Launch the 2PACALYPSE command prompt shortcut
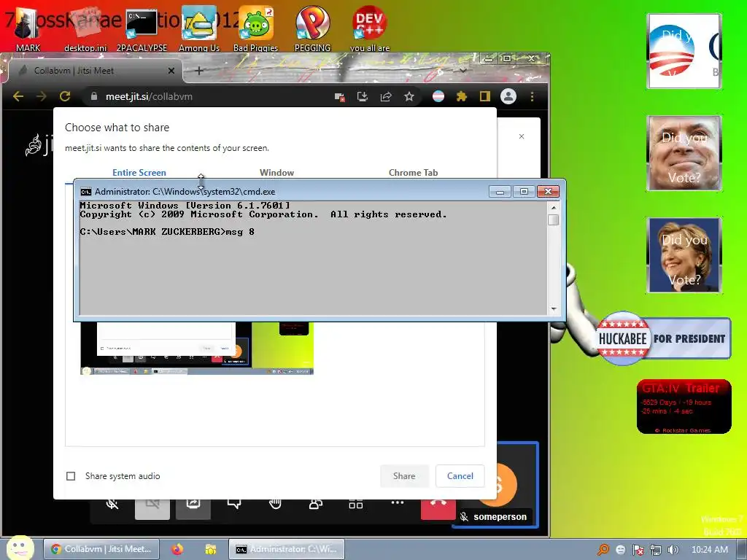Screen dimensions: 747x560 (x=142, y=28)
